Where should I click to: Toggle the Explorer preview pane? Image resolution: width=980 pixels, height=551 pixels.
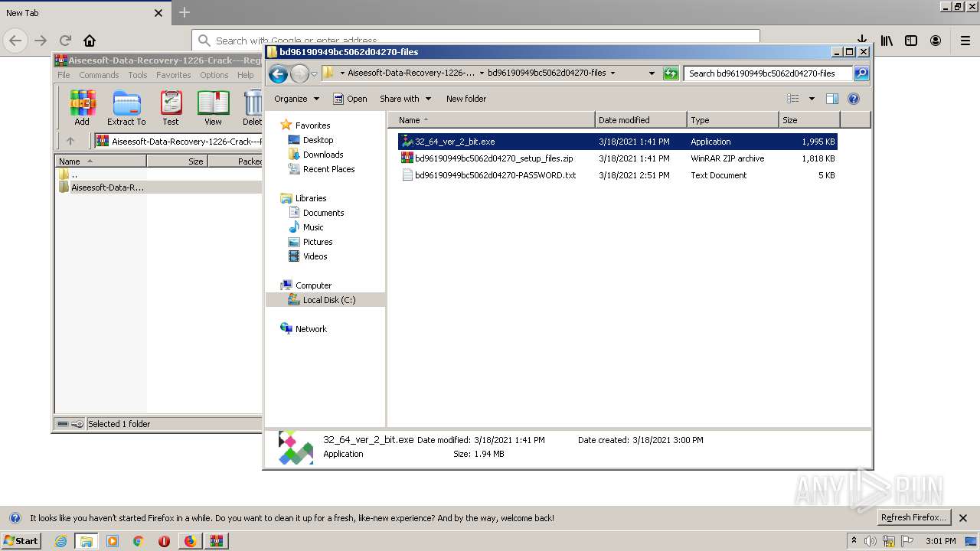pyautogui.click(x=832, y=99)
